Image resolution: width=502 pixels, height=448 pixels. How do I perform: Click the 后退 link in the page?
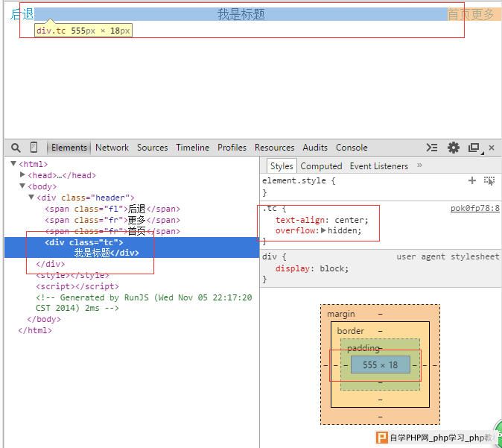22,14
